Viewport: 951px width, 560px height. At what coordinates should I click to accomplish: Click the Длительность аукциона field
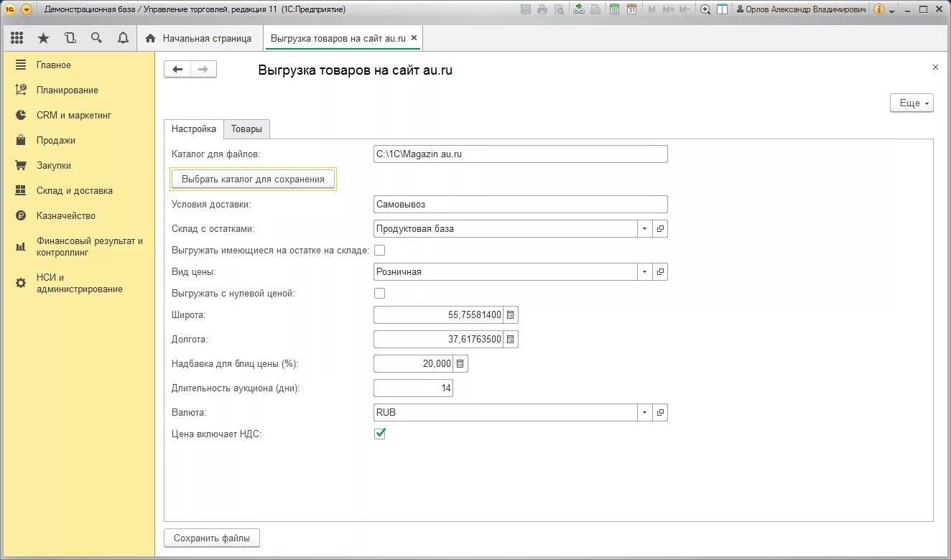click(414, 388)
